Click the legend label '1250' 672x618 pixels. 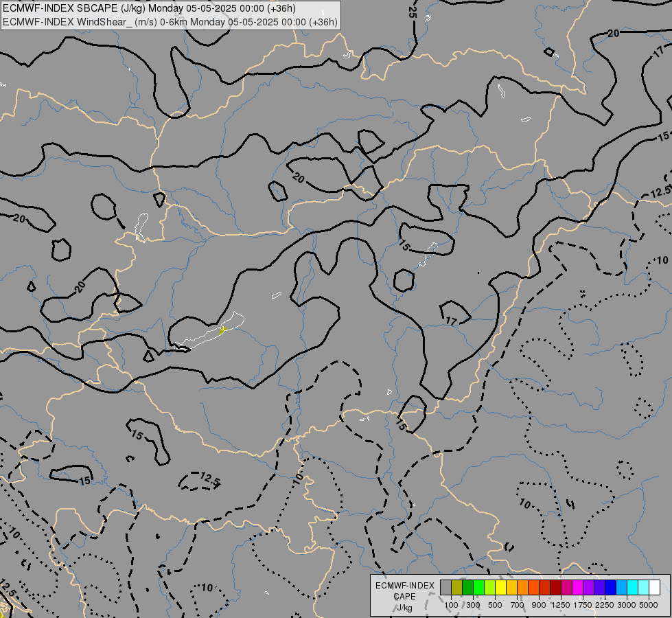click(x=561, y=605)
